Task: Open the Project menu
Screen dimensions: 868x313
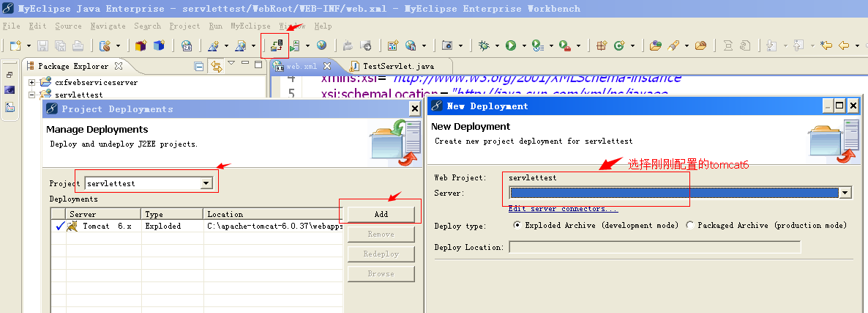Action: pos(185,26)
